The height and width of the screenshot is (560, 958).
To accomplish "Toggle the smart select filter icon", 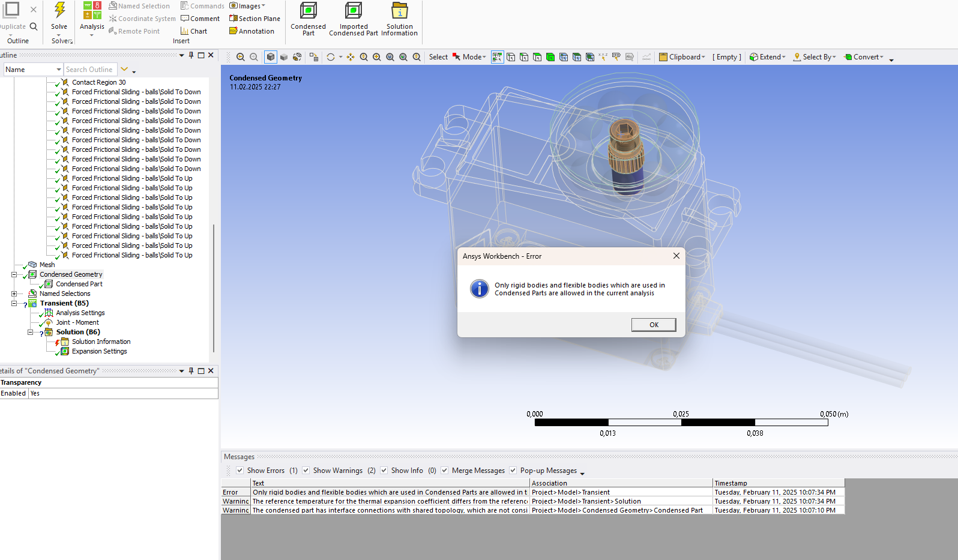I will coord(498,57).
